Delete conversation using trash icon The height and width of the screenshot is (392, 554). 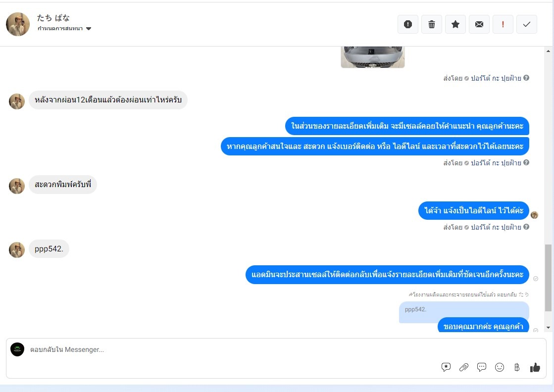pyautogui.click(x=431, y=24)
